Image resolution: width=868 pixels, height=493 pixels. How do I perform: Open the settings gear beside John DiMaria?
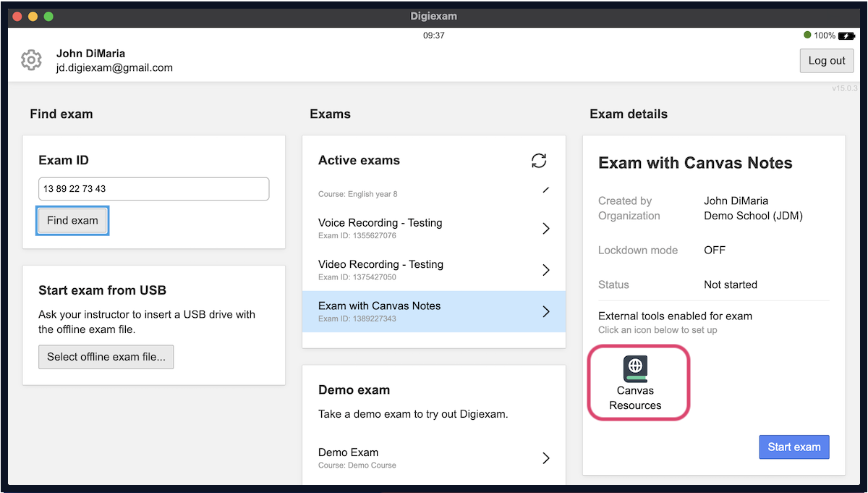pos(31,60)
